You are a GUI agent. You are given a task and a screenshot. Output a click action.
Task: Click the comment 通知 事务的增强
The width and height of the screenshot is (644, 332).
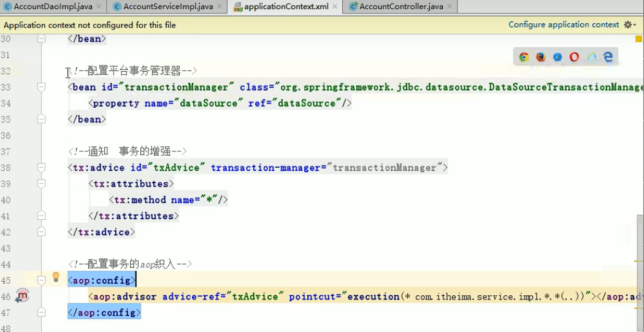pos(128,151)
